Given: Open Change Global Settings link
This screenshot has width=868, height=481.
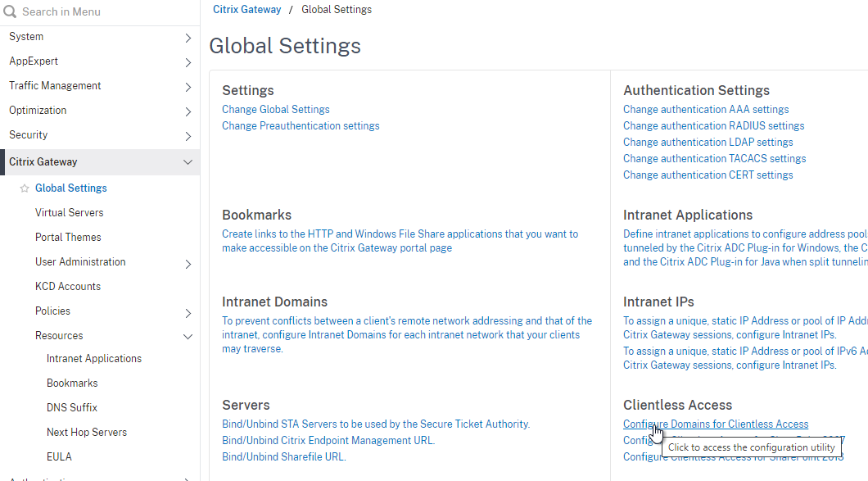Looking at the screenshot, I should point(276,110).
